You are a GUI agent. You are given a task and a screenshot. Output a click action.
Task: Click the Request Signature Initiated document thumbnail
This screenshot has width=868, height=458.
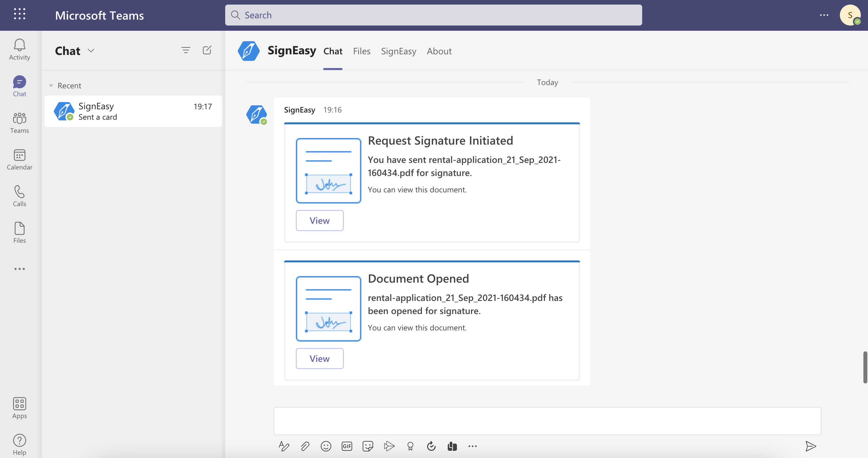[329, 171]
